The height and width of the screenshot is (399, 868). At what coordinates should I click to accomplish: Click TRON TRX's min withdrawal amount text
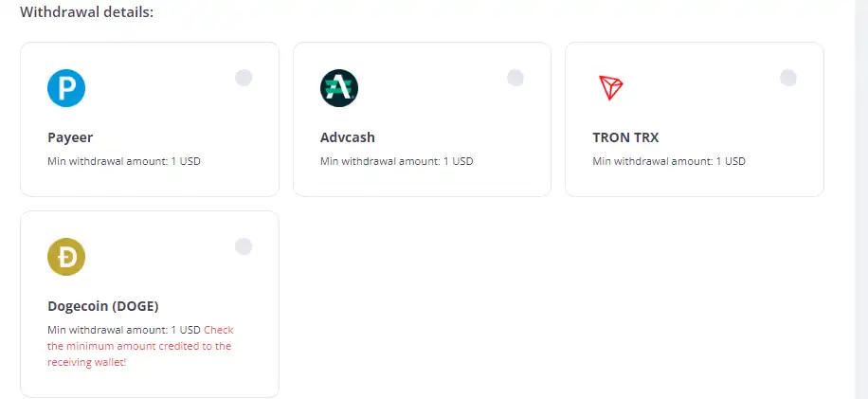pos(669,162)
